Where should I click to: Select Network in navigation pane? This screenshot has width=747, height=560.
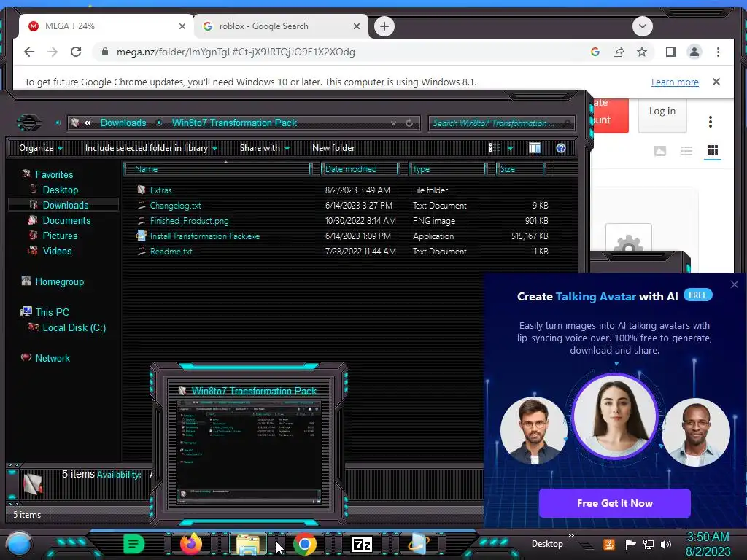coord(53,358)
